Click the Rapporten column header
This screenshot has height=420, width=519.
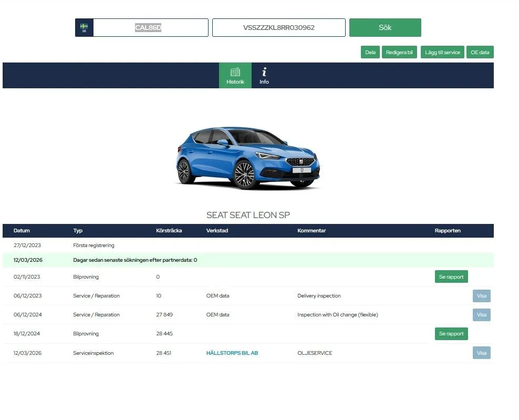point(448,231)
